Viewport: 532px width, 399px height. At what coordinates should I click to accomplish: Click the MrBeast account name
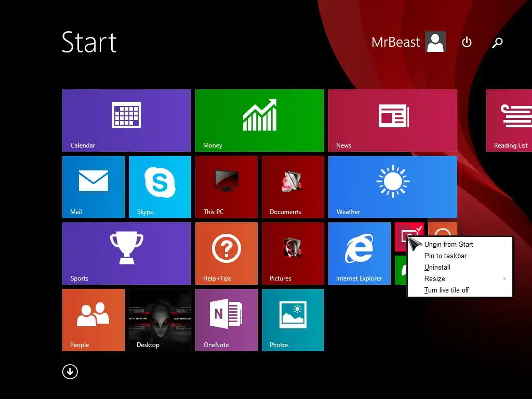(395, 42)
